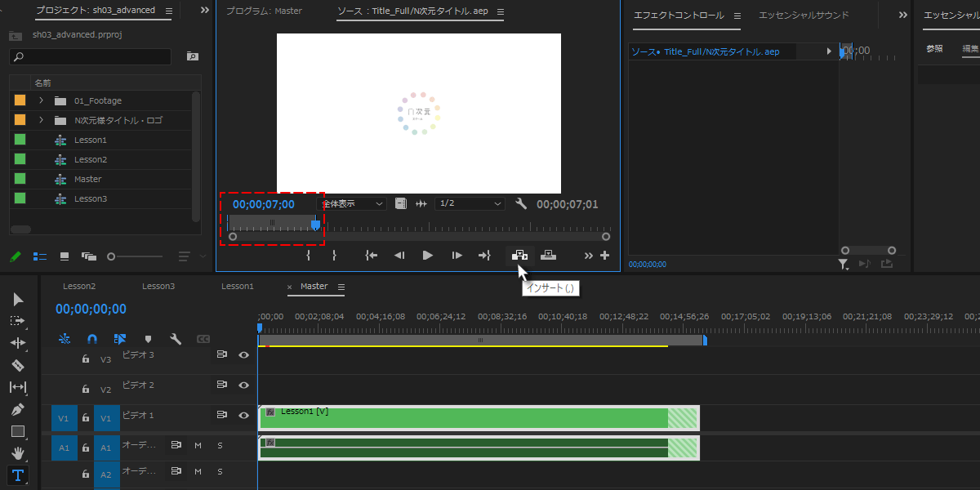Open Project panel hamburger menu
Viewport: 980px width, 490px height.
click(x=168, y=11)
